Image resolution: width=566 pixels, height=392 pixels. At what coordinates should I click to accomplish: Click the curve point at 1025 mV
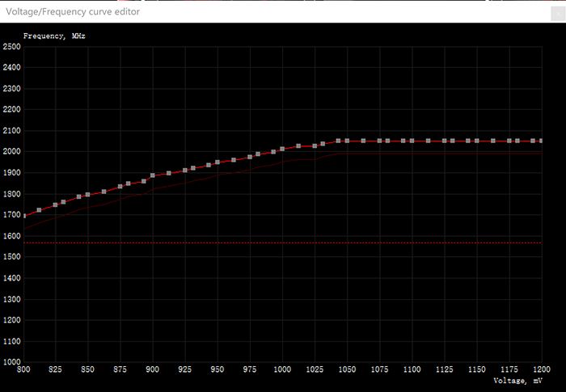click(314, 145)
